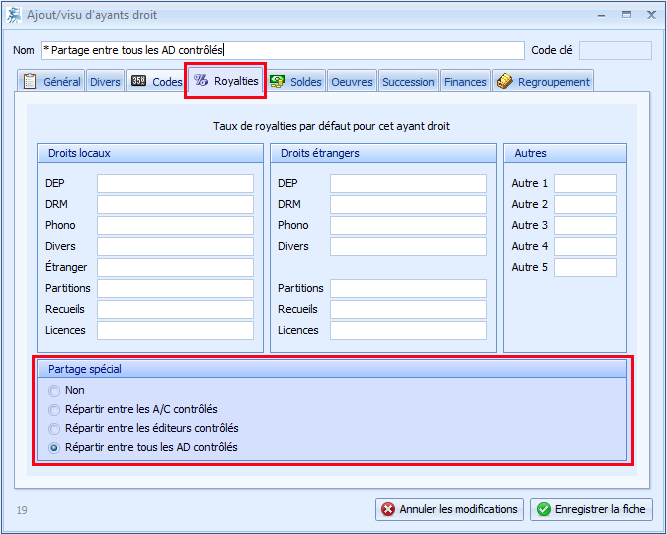The height and width of the screenshot is (534, 667).
Task: Switch to the Codes tab
Action: (x=157, y=82)
